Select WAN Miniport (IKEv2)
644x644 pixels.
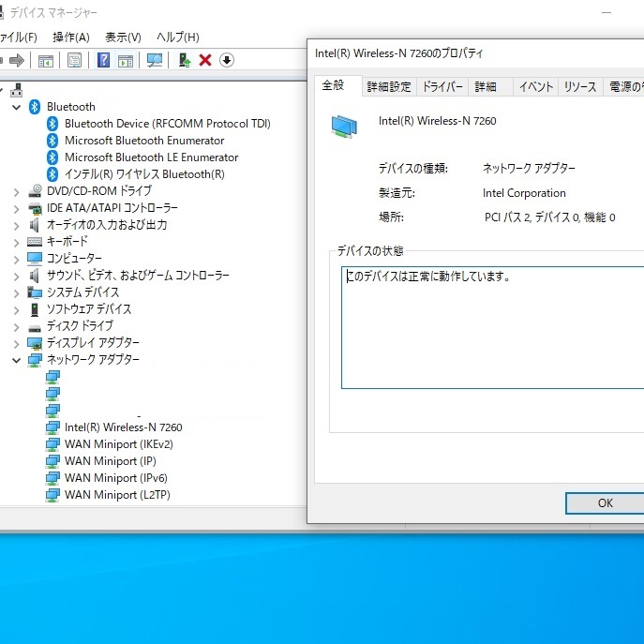click(x=119, y=444)
